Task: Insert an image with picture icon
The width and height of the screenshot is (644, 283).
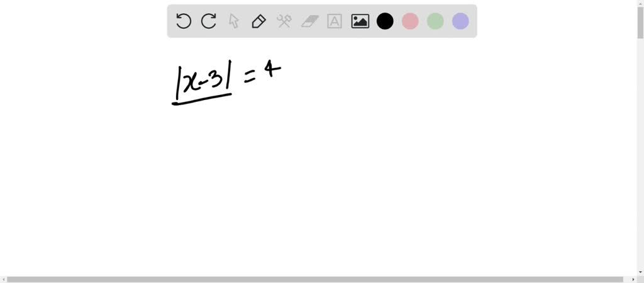Action: [360, 21]
